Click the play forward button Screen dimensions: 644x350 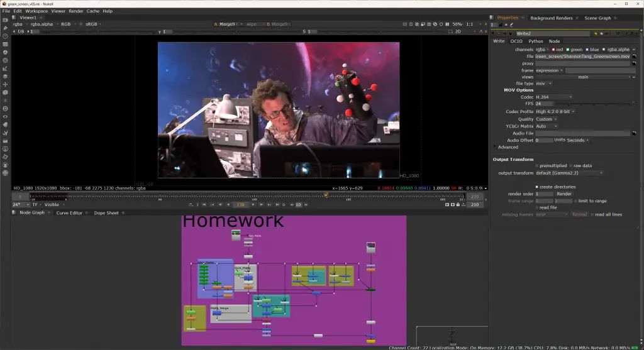pyautogui.click(x=253, y=205)
